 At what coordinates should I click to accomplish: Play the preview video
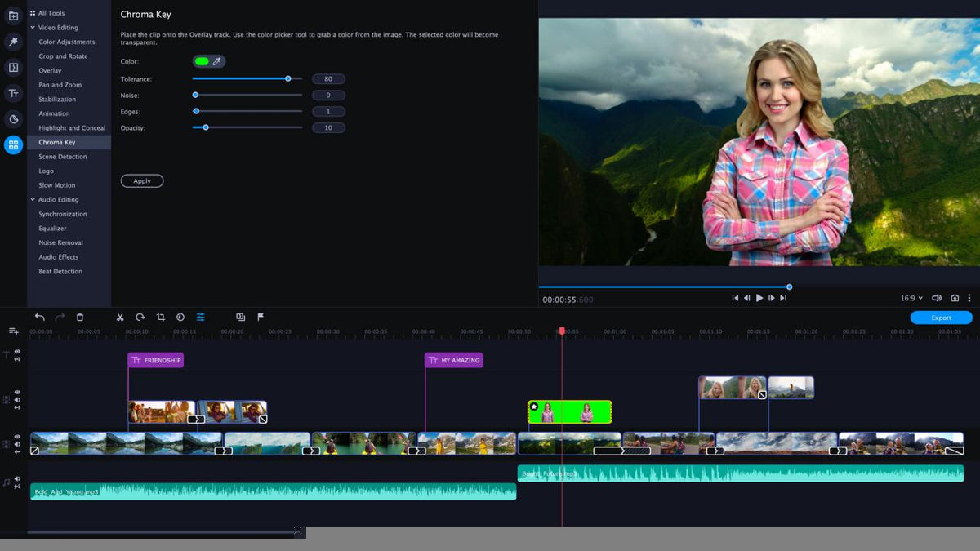point(759,298)
